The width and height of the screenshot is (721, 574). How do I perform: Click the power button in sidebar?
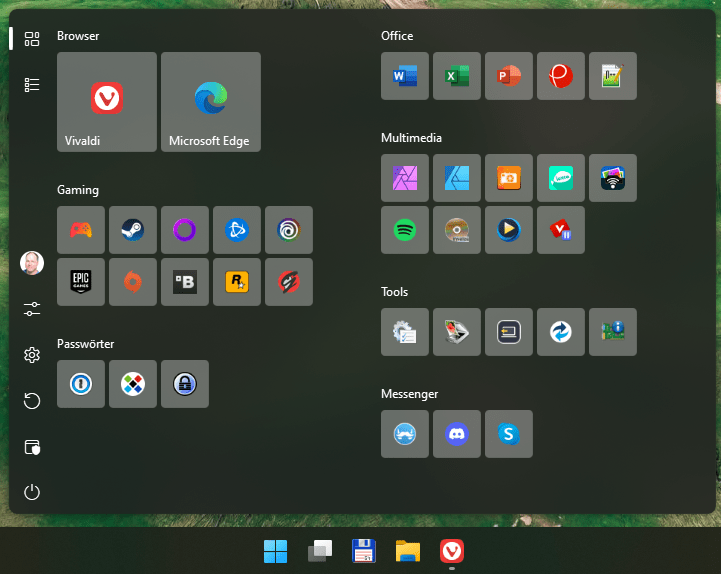click(x=32, y=492)
